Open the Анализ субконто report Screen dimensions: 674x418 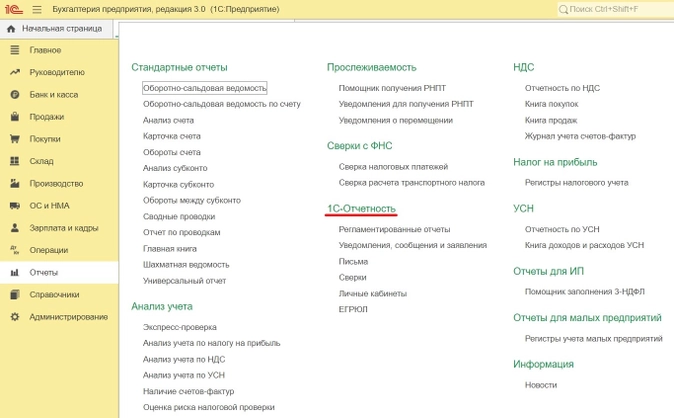coord(175,168)
